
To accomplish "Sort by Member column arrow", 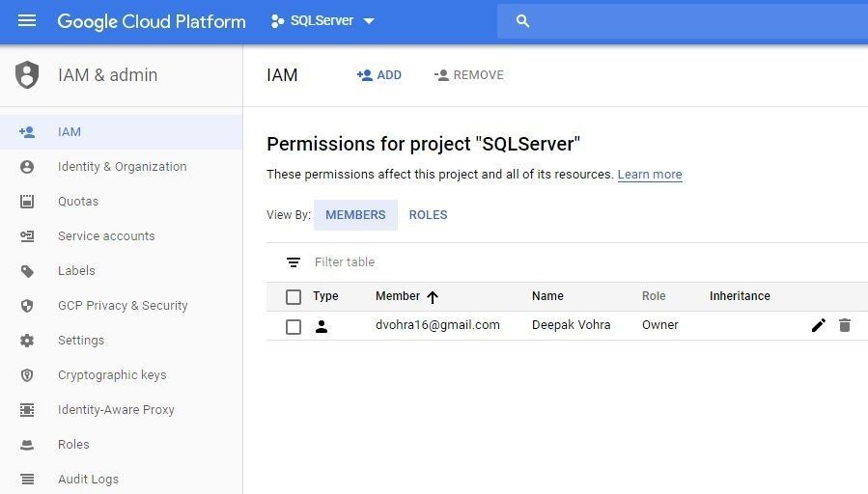I will point(433,297).
